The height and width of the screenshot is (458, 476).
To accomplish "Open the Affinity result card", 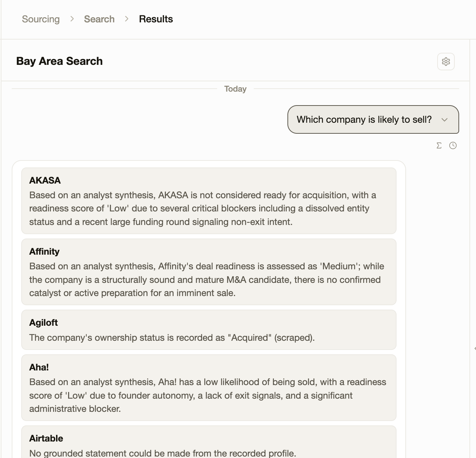I will pos(209,272).
